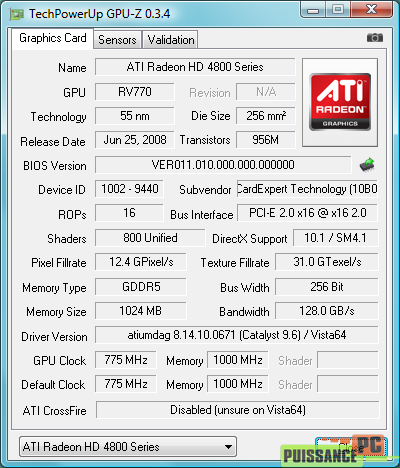Click the Pixel Fillrate value 12.4 GPixel/s
Image resolution: width=400 pixels, height=468 pixels.
[141, 262]
